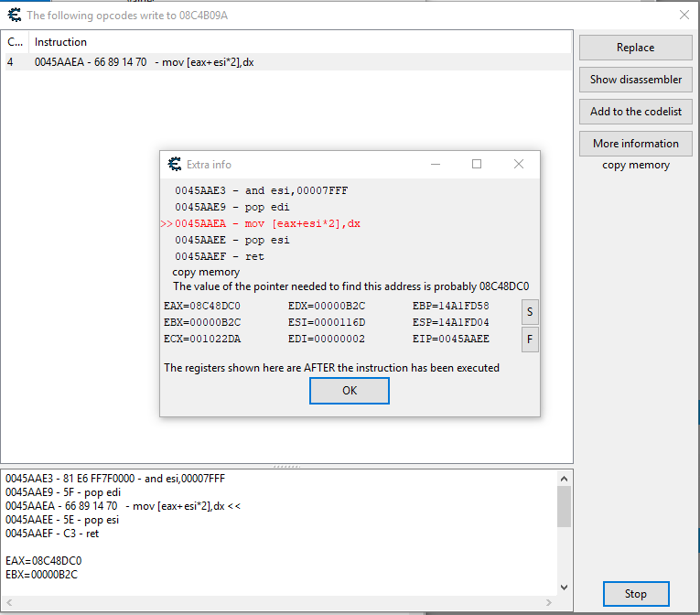
Task: Click the F button beside registers
Action: coord(530,340)
